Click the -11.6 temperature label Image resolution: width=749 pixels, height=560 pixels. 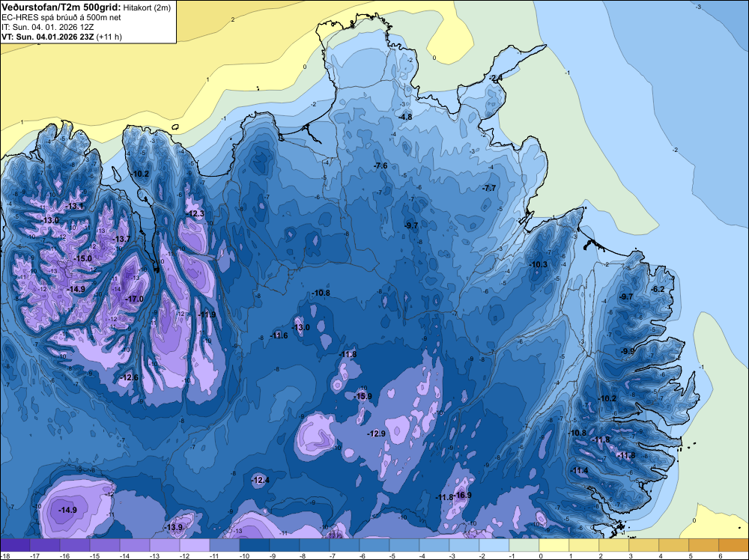tap(279, 335)
